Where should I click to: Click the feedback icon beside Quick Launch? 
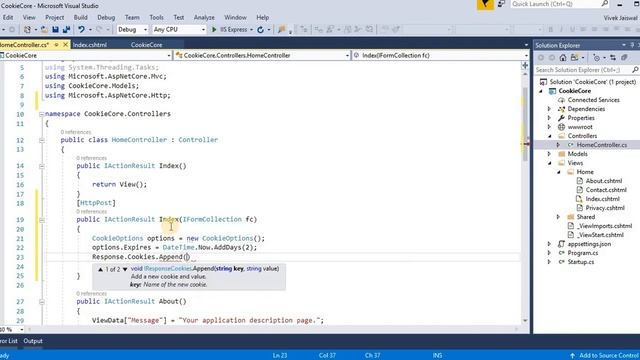501,4
